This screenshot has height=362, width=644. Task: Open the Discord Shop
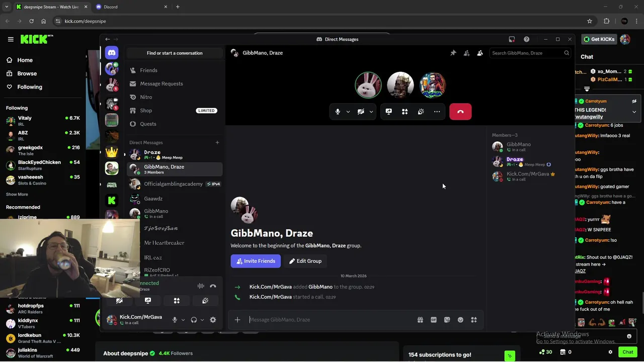pyautogui.click(x=175, y=111)
